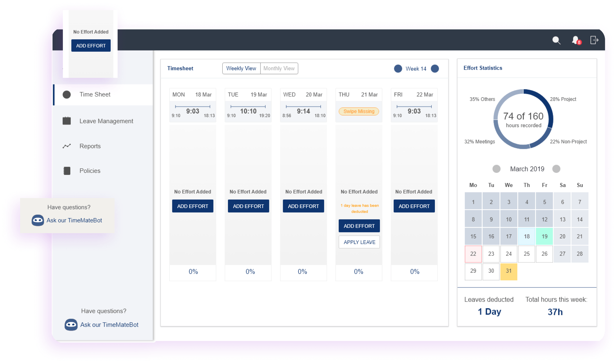Viewport: 616px width, 364px height.
Task: Add effort for Monday 18 Mar
Action: click(x=193, y=206)
